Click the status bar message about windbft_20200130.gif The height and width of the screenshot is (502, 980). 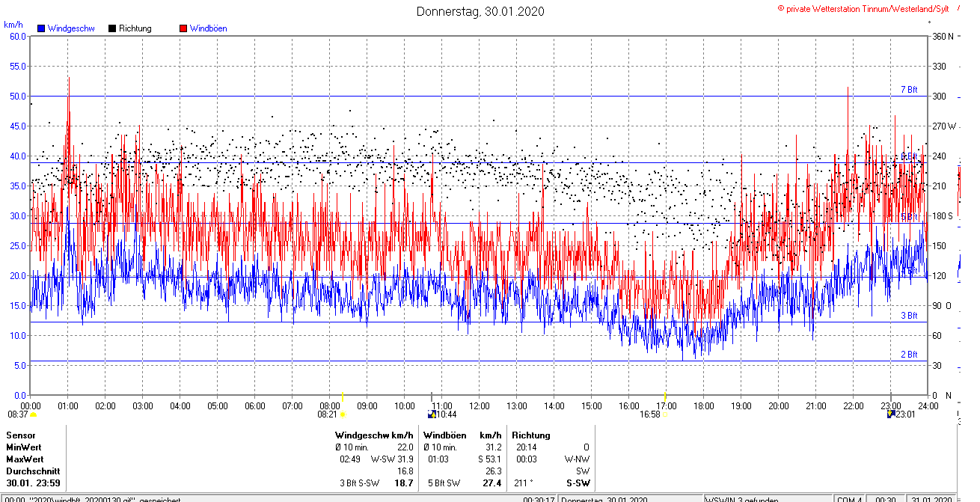[94, 500]
